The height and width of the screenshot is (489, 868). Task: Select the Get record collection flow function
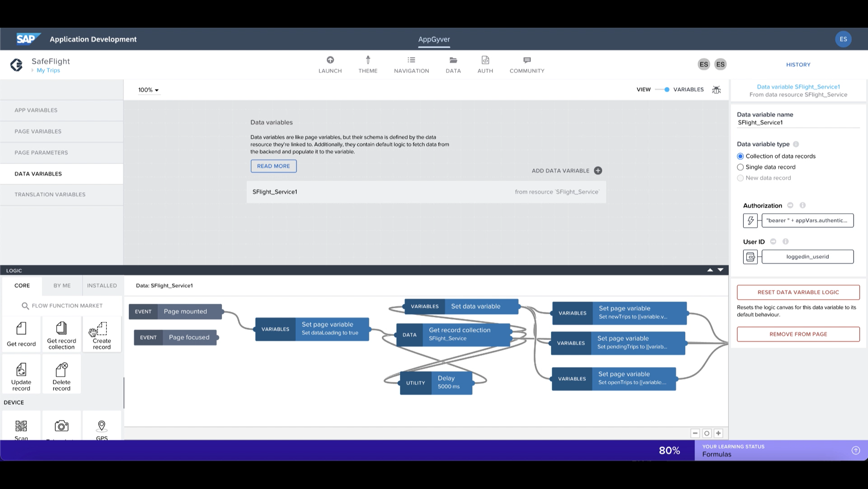tap(62, 334)
